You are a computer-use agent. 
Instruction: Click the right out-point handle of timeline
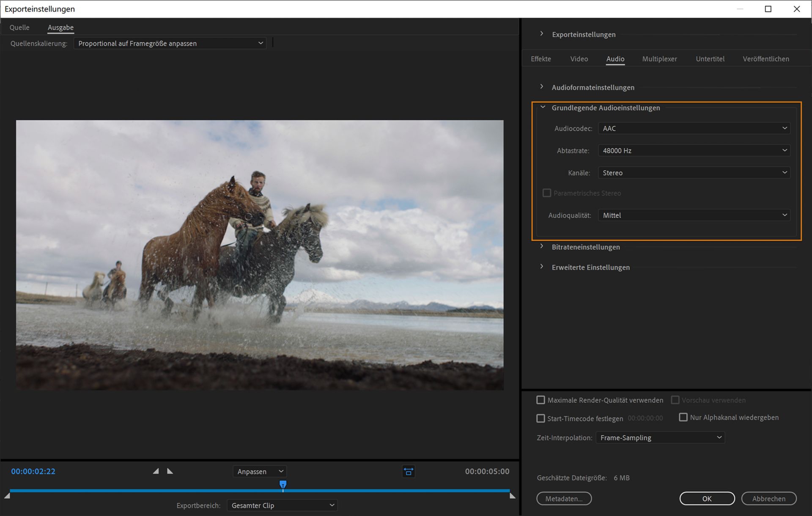tap(512, 496)
